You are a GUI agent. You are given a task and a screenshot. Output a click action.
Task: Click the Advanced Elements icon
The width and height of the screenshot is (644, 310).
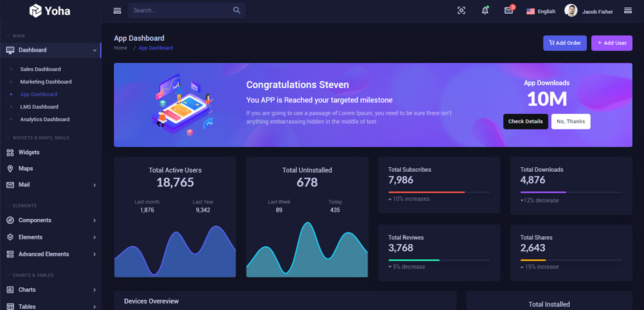[11, 254]
